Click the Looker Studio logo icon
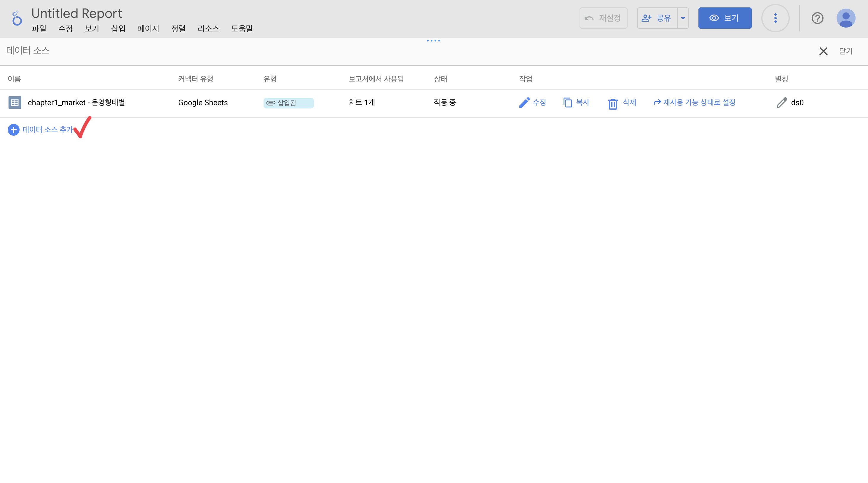 click(17, 18)
